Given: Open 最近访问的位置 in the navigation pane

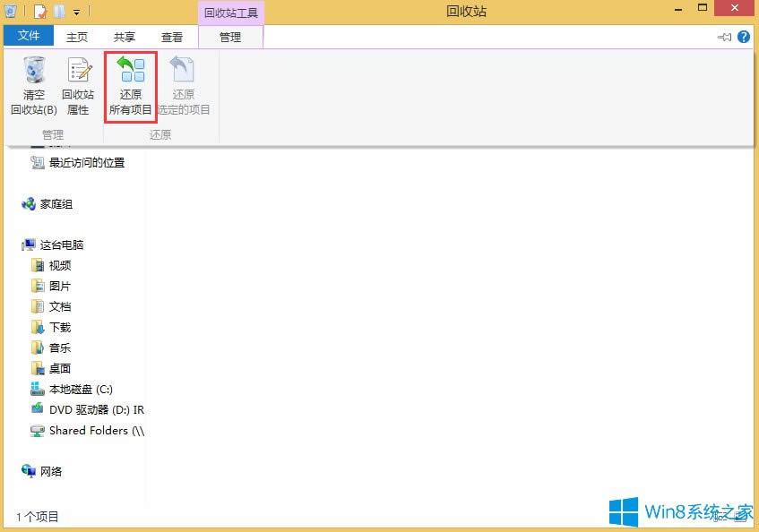Looking at the screenshot, I should 86,163.
